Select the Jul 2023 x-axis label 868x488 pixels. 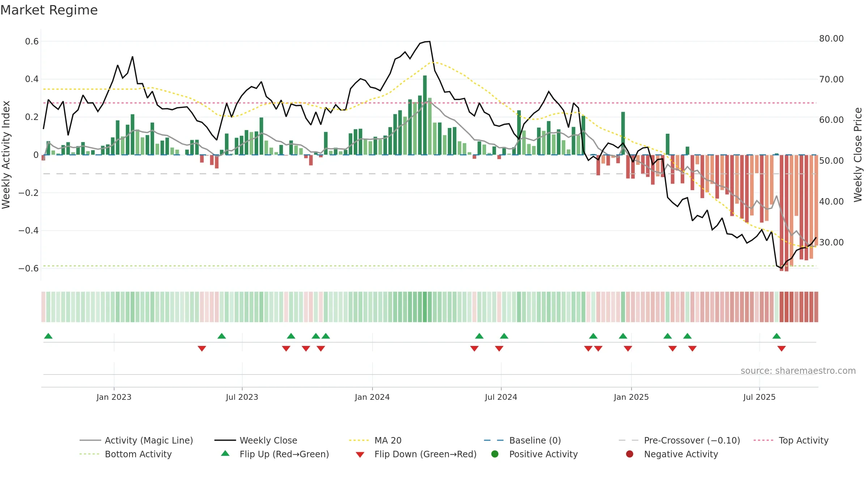click(x=242, y=397)
